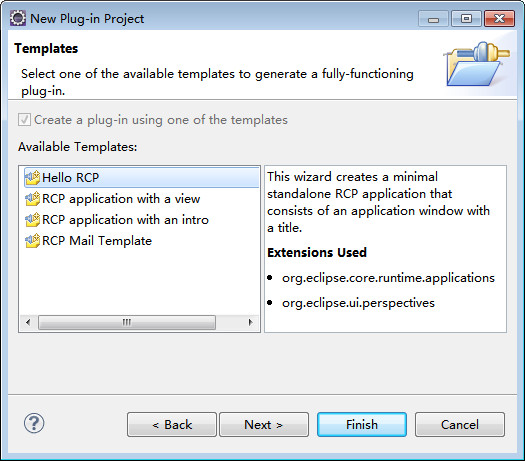
Task: Click the left scroll arrow of the template list
Action: (28, 322)
